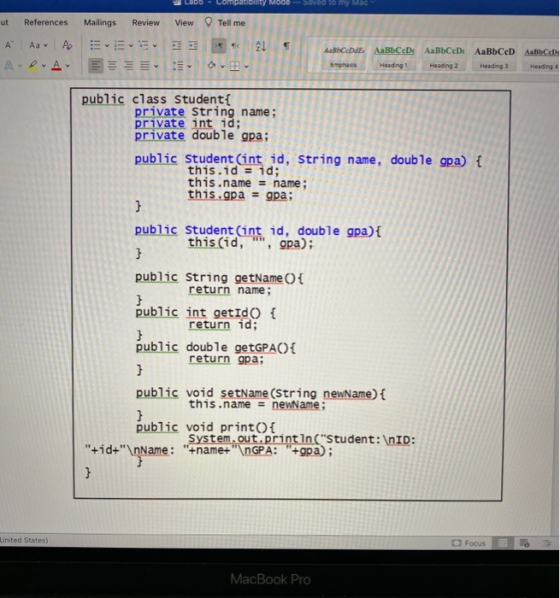This screenshot has height=598, width=560.
Task: Expand the line spacing dropdown arrow
Action: [x=189, y=66]
